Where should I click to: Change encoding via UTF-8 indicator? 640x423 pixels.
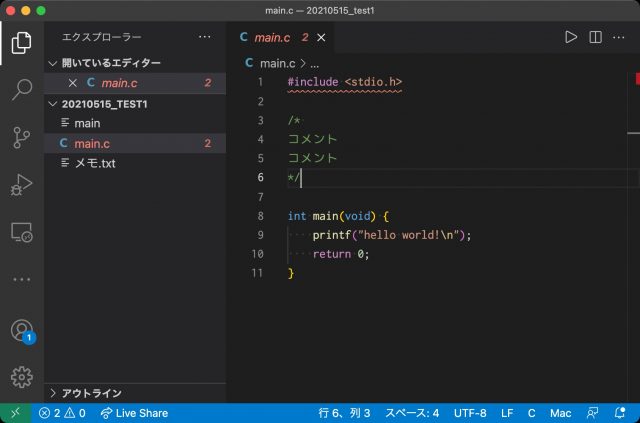coord(470,413)
